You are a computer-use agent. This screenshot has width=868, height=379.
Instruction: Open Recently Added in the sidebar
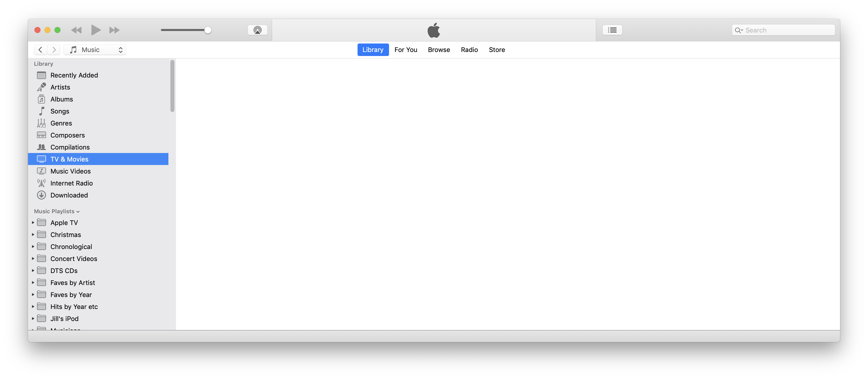tap(74, 75)
